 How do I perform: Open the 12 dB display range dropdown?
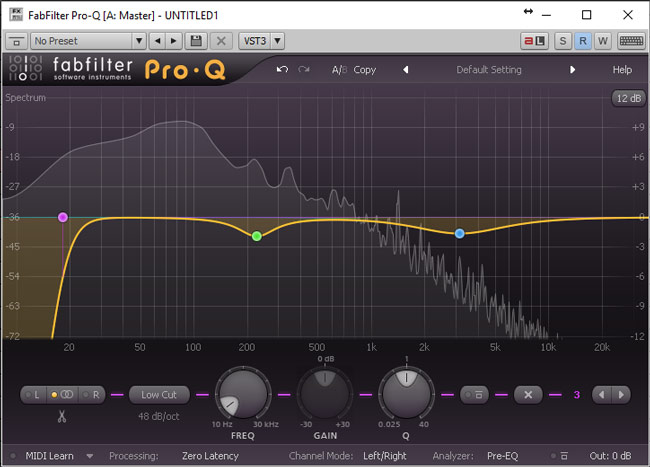click(x=627, y=98)
